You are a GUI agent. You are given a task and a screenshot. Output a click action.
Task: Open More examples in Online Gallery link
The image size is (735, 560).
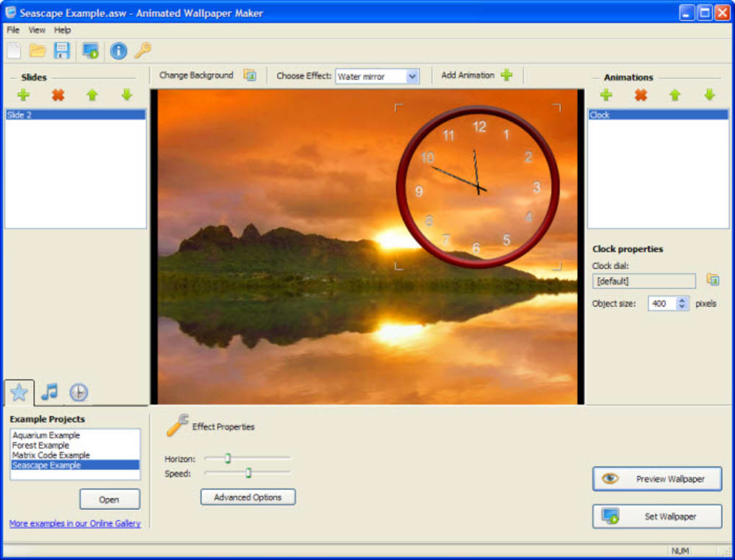tap(75, 523)
